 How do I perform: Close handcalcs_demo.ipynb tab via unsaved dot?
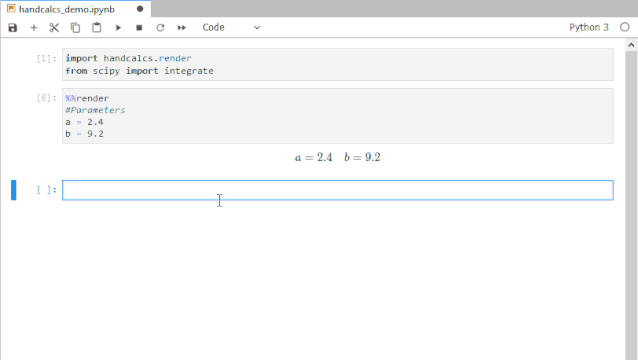coord(140,9)
